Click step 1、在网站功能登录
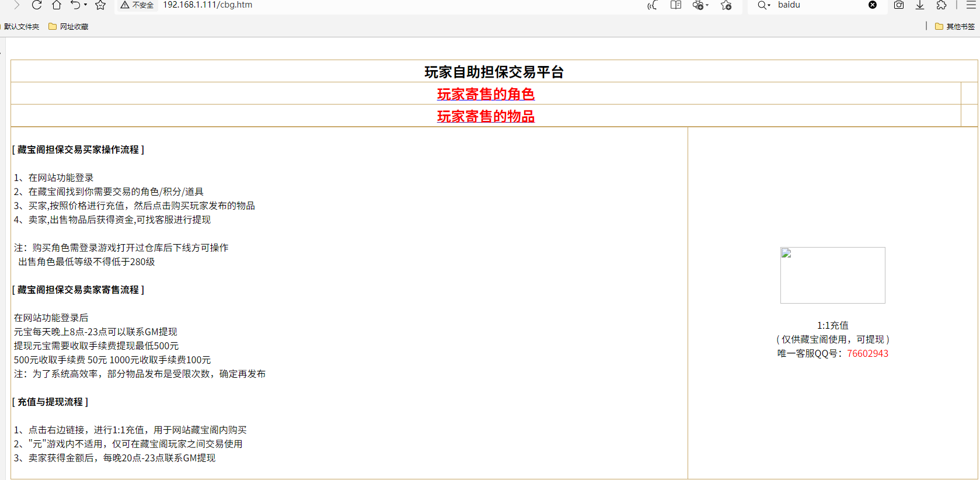980x480 pixels. tap(54, 178)
